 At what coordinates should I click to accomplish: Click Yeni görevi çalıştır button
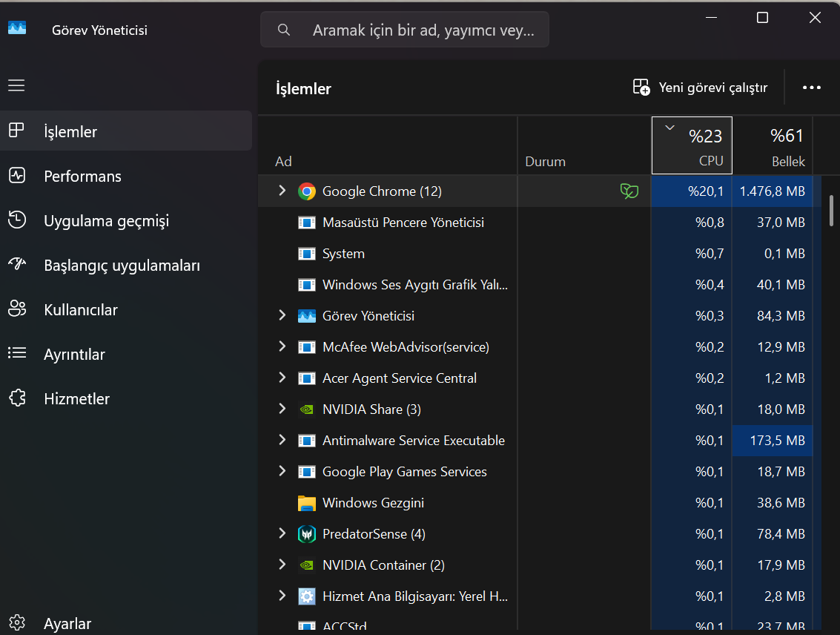pyautogui.click(x=701, y=88)
